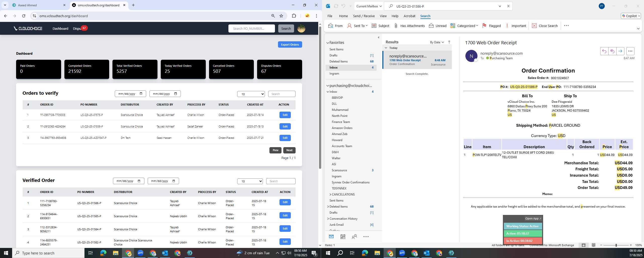Open Windows Start menu on left taskbar
The image size is (644, 258).
tap(6, 253)
